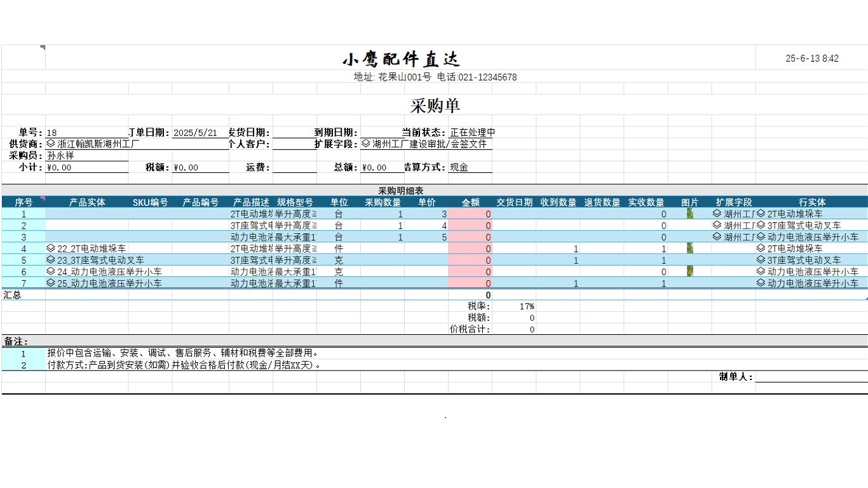Open the entity icon of 24_动力电池液压举升小车
This screenshot has height=488, width=868.
click(50, 271)
